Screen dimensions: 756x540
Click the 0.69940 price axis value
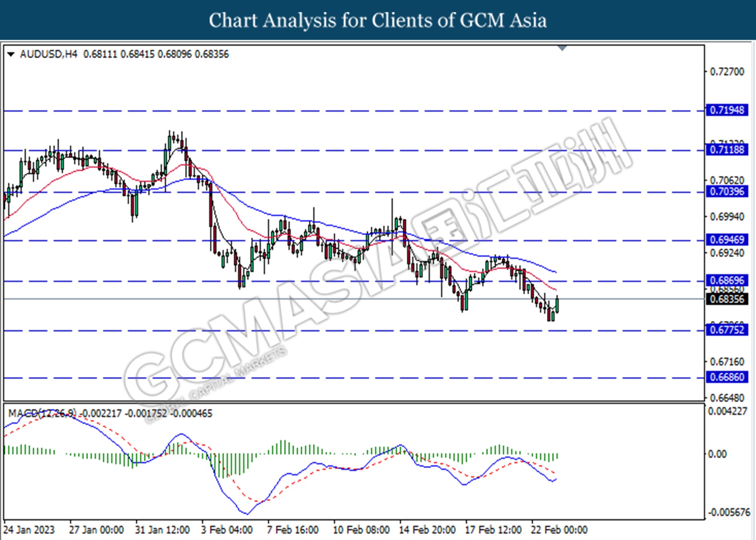[x=727, y=217]
